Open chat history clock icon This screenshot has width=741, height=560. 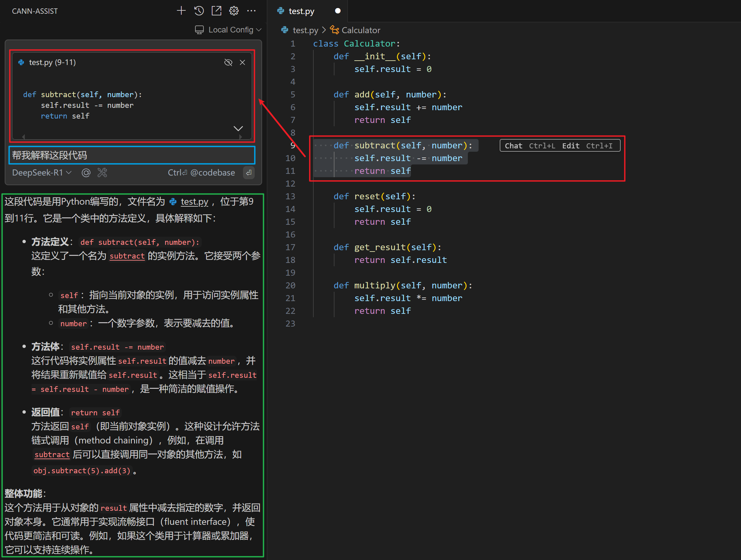[199, 11]
